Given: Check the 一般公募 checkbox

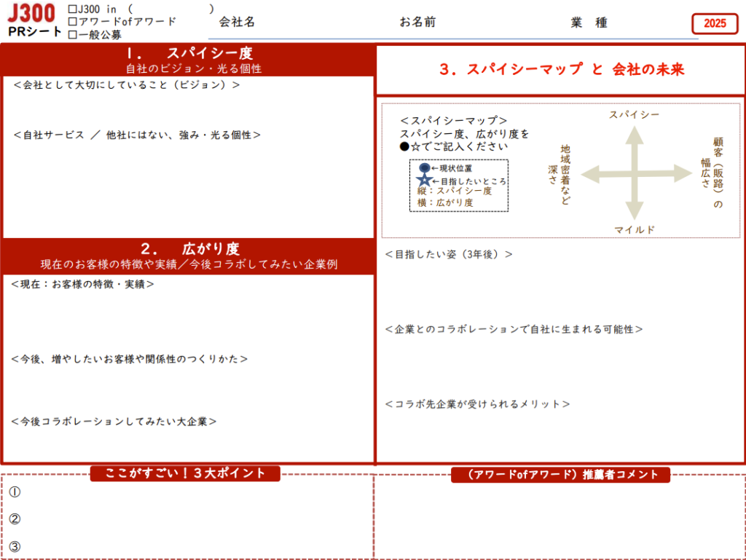Looking at the screenshot, I should point(73,35).
